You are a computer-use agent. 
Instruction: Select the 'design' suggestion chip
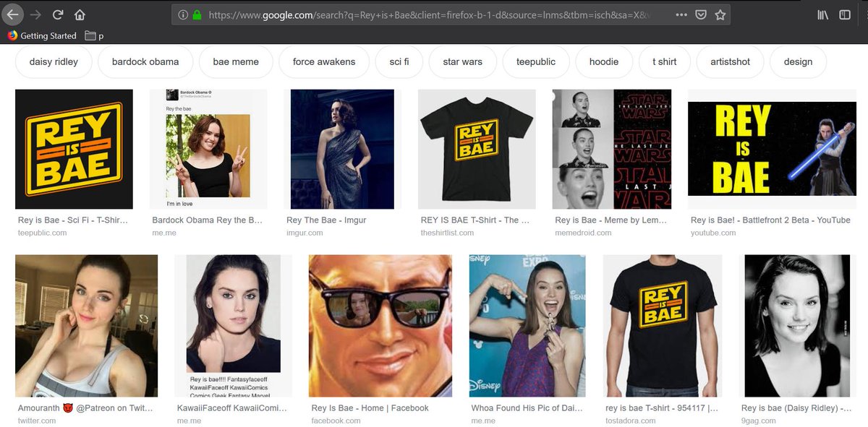(x=798, y=61)
